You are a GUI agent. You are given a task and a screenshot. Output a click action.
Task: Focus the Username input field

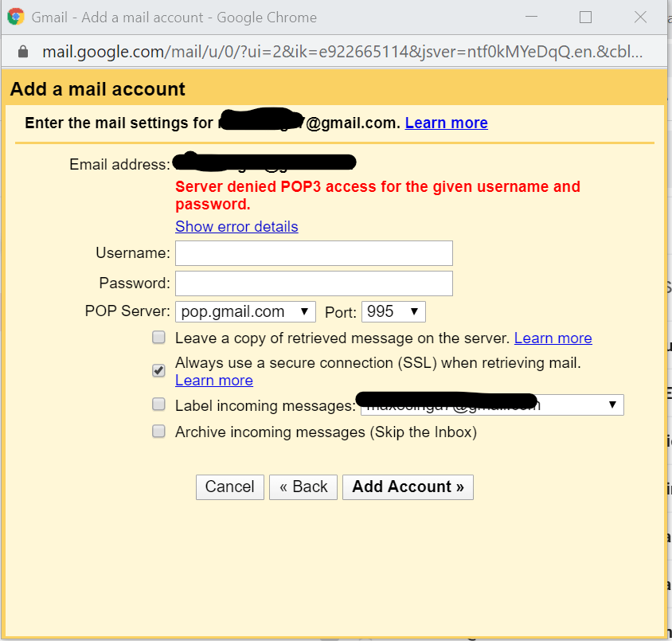pos(314,252)
